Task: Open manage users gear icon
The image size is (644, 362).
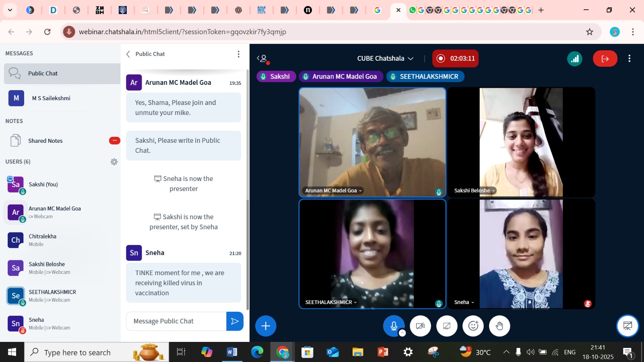Action: 114,162
